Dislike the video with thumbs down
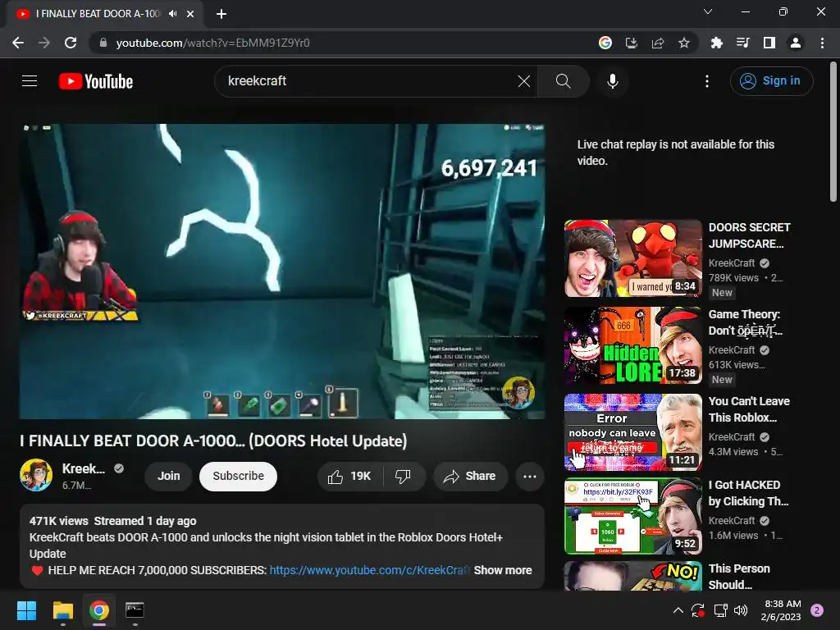 pyautogui.click(x=404, y=477)
